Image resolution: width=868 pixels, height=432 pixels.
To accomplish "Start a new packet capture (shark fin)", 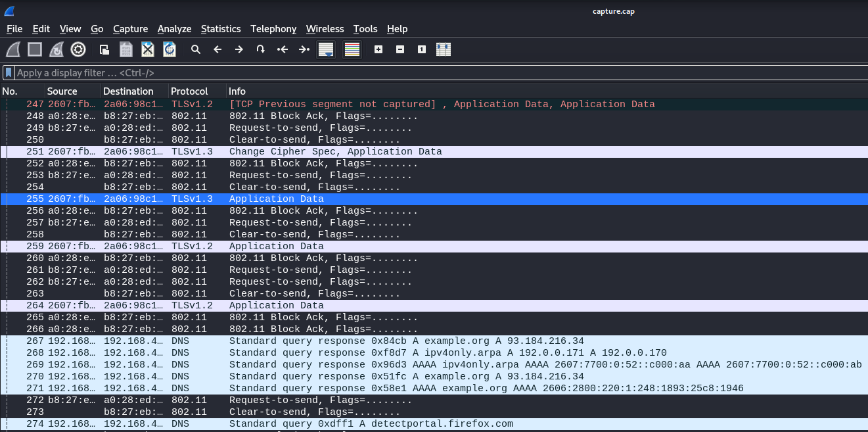I will tap(13, 49).
